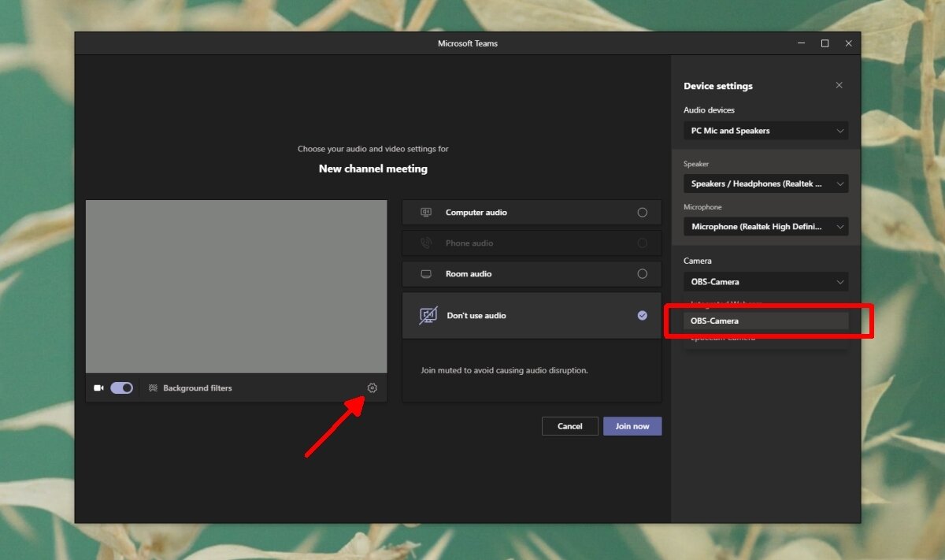945x560 pixels.
Task: Click the Background filters sparkle icon
Action: pyautogui.click(x=152, y=388)
